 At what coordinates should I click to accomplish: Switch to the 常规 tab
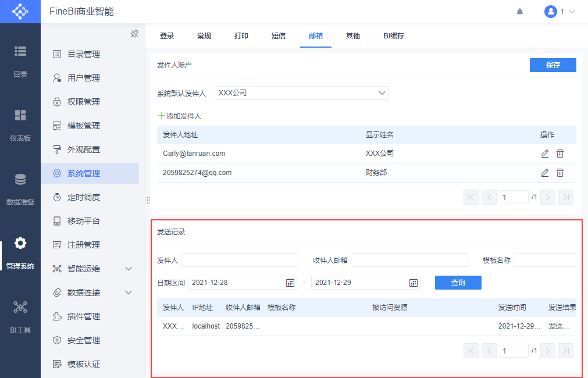(x=204, y=35)
